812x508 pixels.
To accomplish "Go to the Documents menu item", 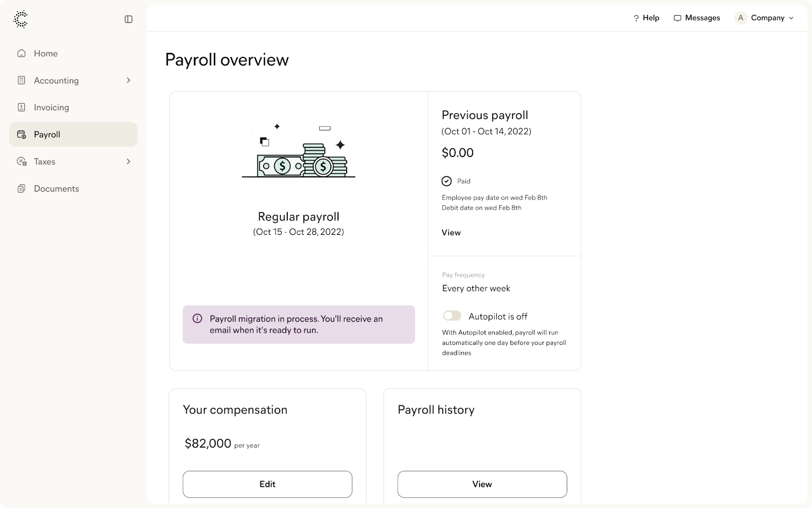I will 56,188.
